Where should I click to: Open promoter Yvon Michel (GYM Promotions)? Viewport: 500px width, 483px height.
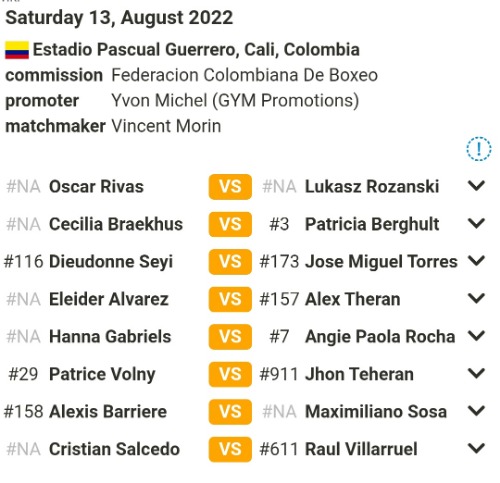coord(235,100)
